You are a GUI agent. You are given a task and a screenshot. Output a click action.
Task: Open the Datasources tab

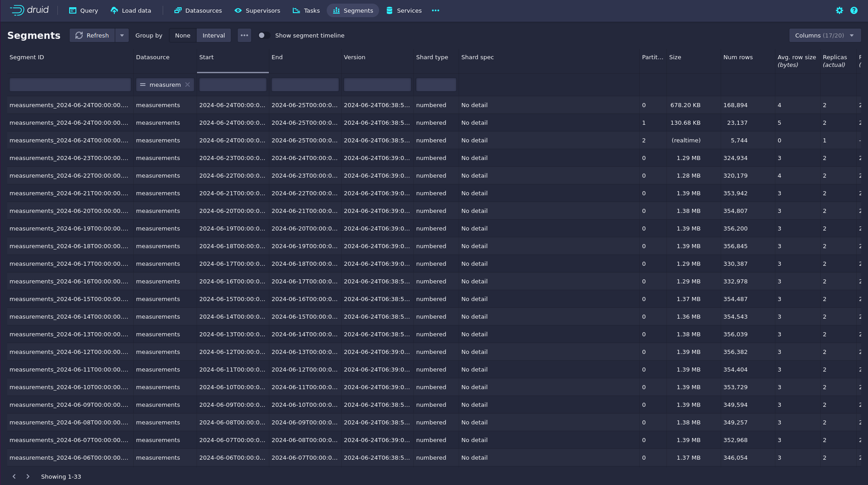coord(198,10)
